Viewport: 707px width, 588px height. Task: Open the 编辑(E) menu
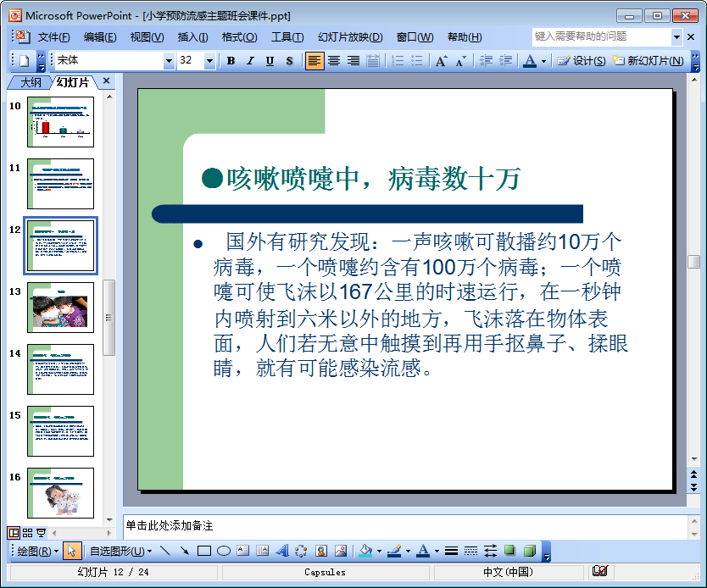click(100, 37)
